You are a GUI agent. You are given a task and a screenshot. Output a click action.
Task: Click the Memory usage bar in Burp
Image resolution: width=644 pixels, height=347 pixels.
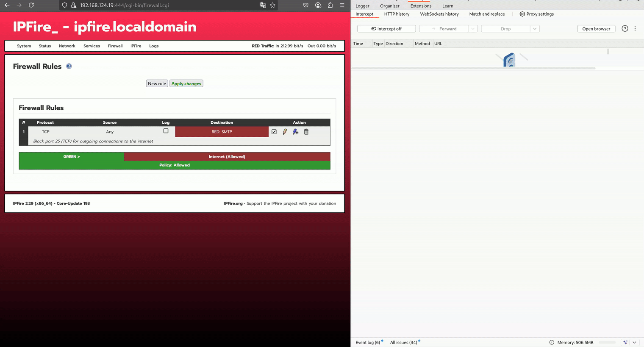point(607,342)
